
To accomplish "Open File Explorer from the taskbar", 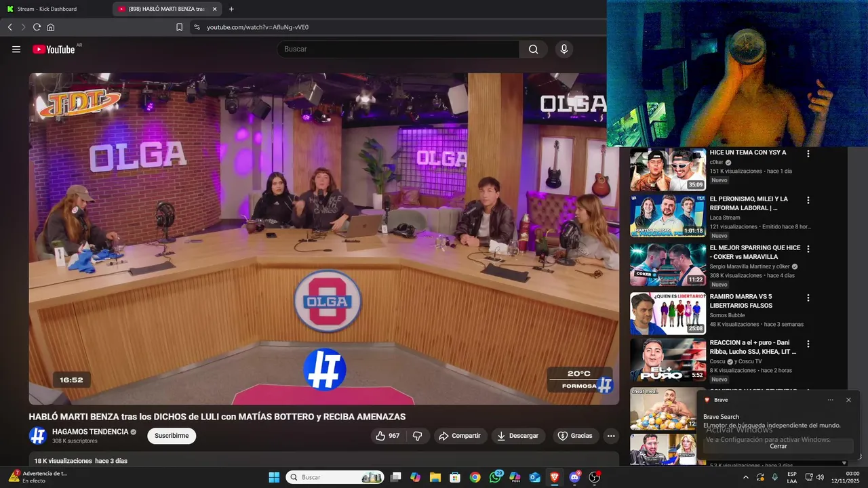I will pos(435,477).
